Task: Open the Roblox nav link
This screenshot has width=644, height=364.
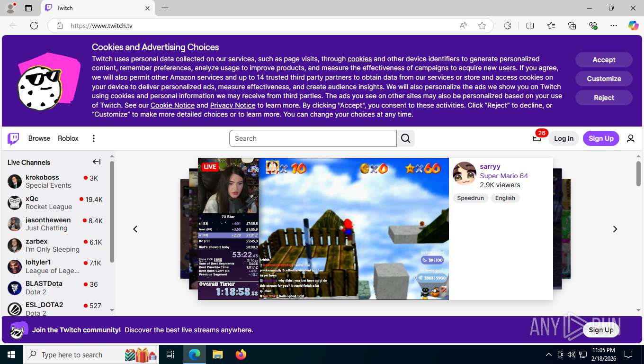Action: (68, 138)
